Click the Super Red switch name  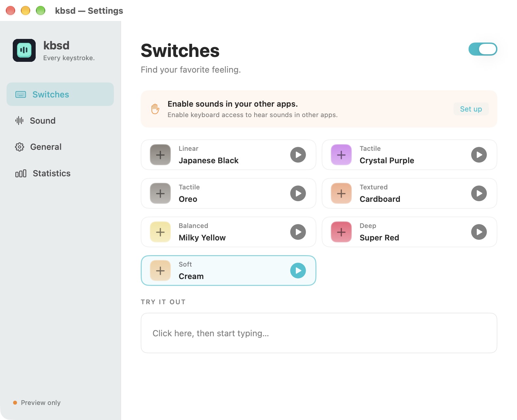click(379, 238)
